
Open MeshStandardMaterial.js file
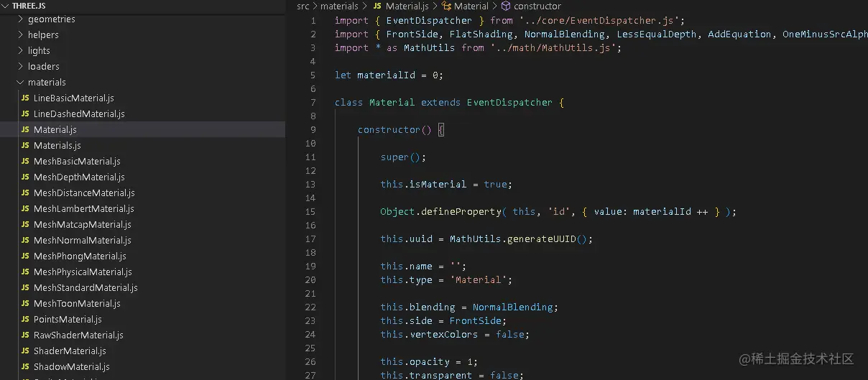pos(86,287)
